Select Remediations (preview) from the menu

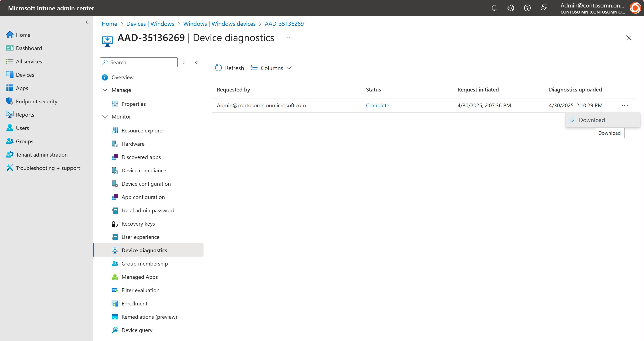point(149,317)
